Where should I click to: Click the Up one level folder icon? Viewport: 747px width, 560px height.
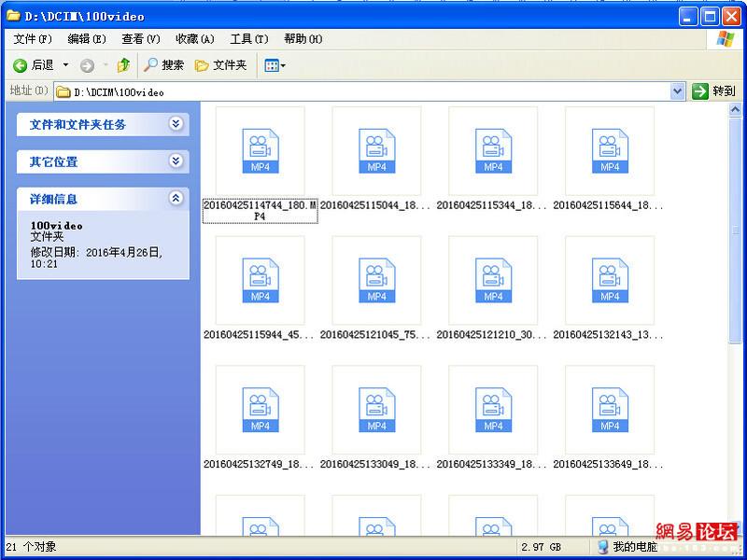coord(124,65)
